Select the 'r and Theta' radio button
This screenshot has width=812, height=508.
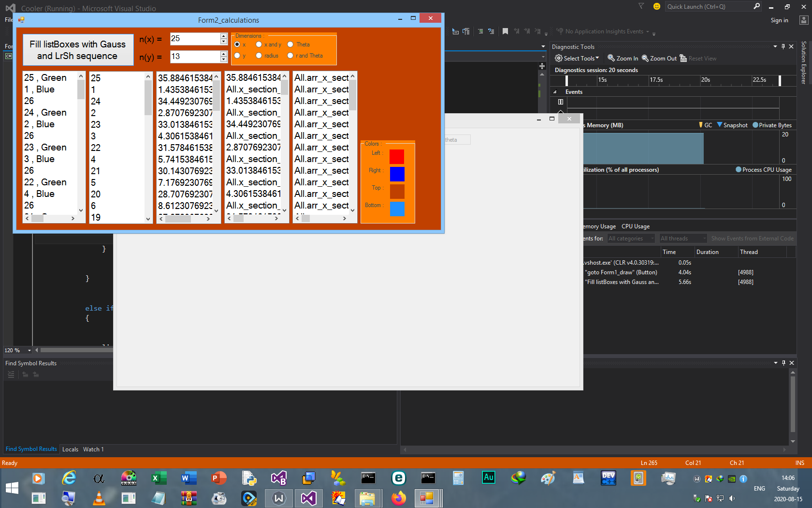(x=290, y=56)
